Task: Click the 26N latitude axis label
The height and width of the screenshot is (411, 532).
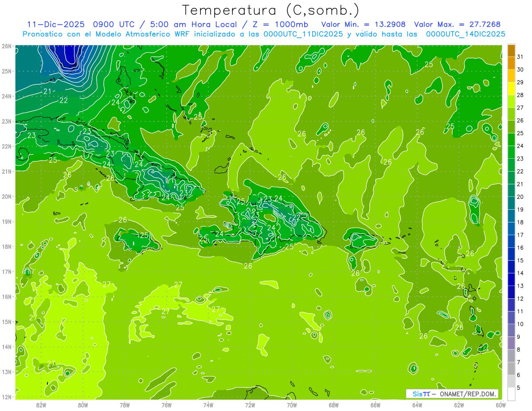Action: 7,46
